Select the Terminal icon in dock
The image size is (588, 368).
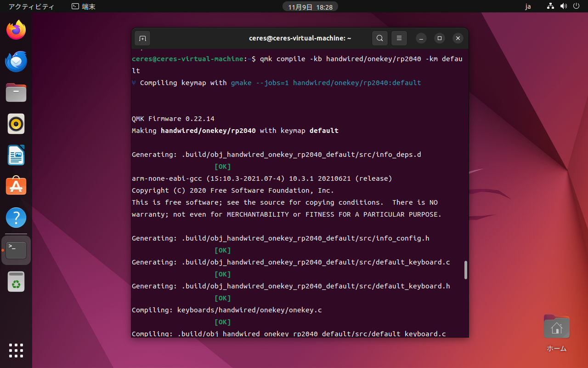[x=16, y=250]
